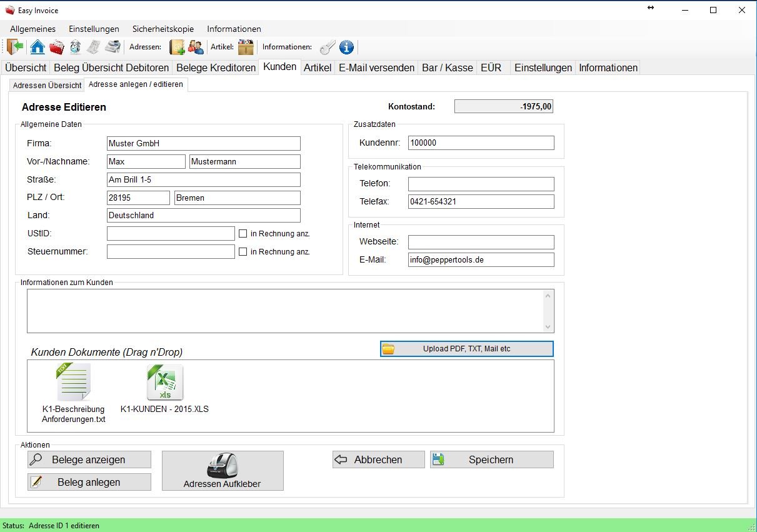Screen dimensions: 757x532
Task: Open the red folder toolbar icon
Action: coord(57,47)
